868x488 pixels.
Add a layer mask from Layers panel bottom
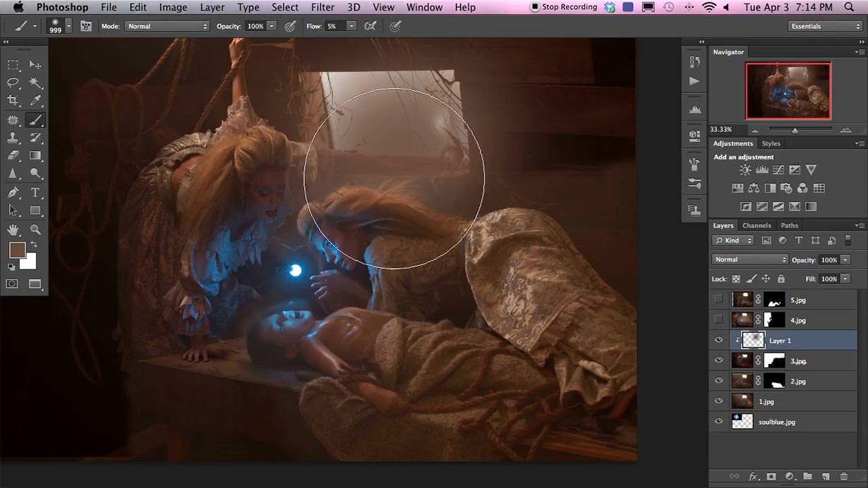pos(771,477)
